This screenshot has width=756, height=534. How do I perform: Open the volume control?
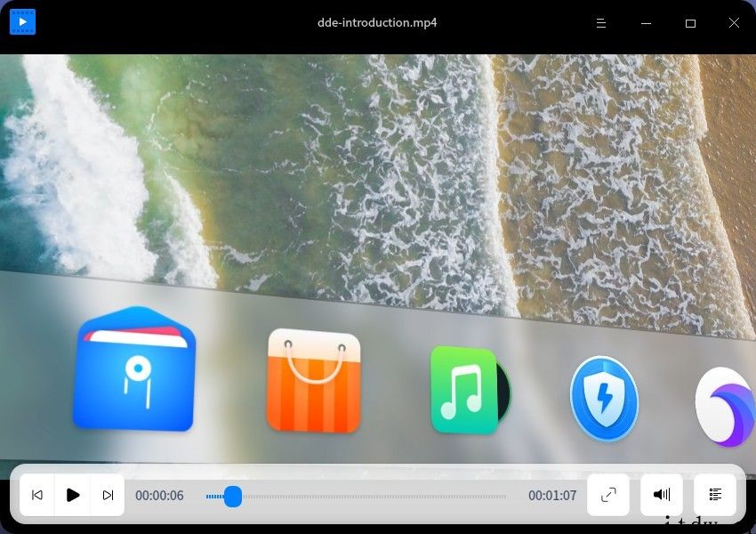[662, 495]
